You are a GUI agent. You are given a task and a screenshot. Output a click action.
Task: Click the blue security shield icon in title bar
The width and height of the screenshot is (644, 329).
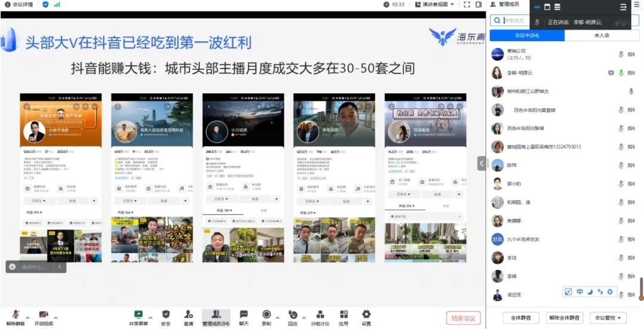pos(45,5)
